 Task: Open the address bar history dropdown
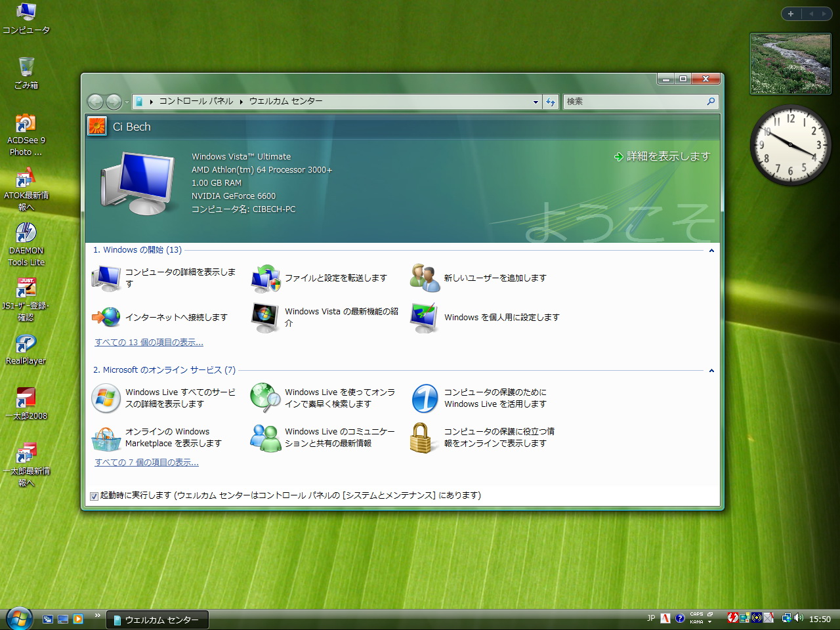(x=535, y=102)
